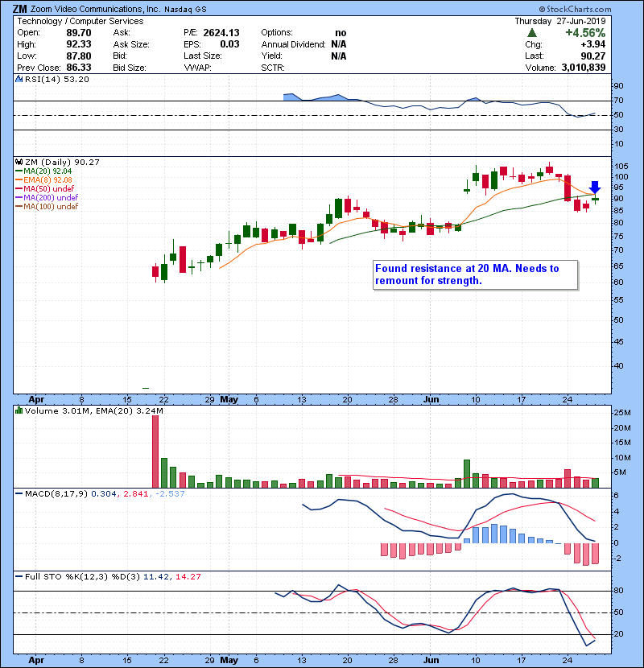Click the MA(50) undef legend entry

45,188
